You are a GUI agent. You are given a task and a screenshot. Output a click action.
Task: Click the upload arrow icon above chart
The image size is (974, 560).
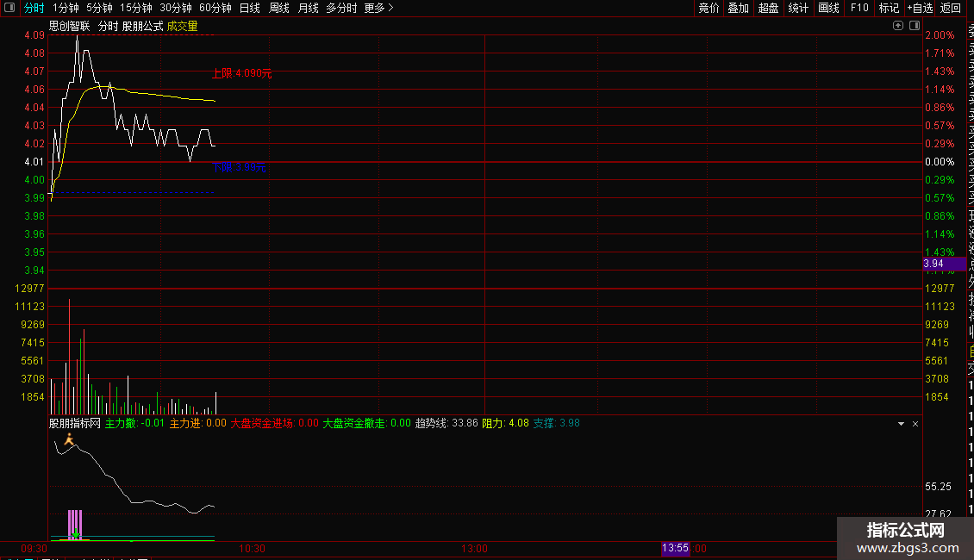pos(897,26)
